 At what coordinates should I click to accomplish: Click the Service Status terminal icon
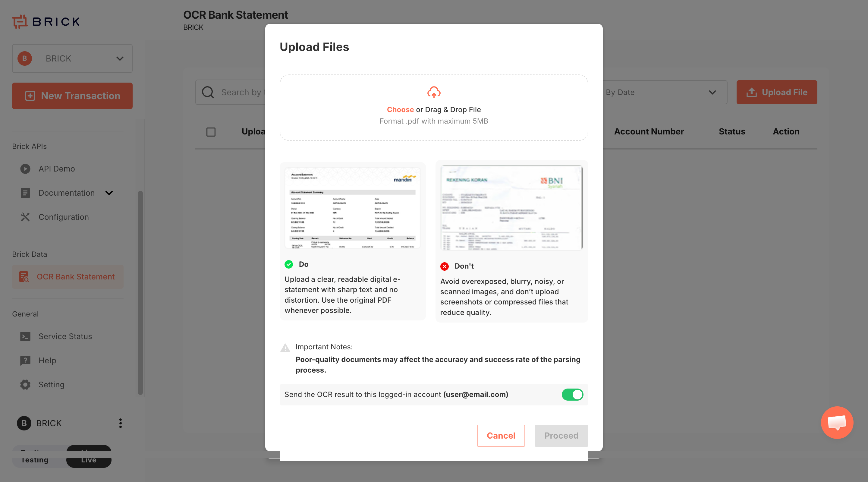pyautogui.click(x=25, y=336)
